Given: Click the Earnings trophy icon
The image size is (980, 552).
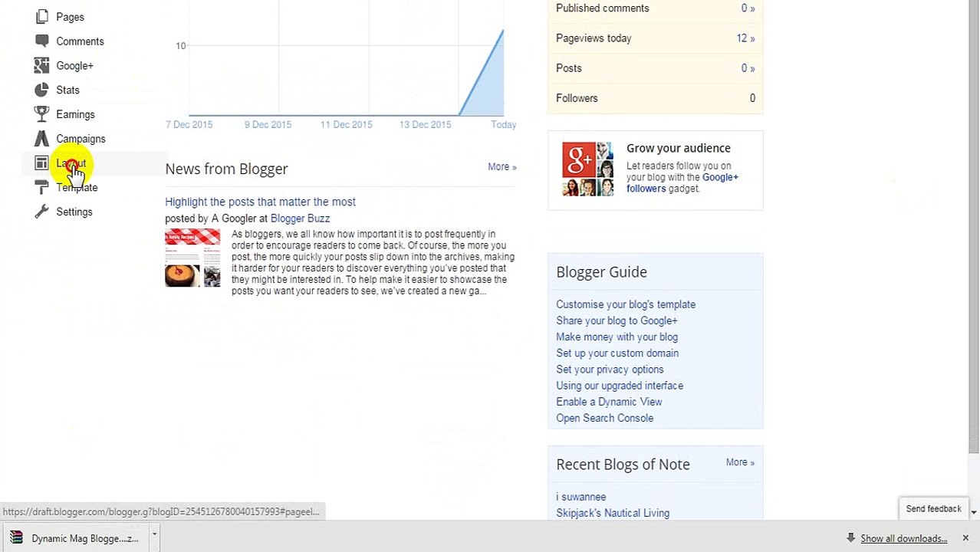Looking at the screenshot, I should coord(41,114).
